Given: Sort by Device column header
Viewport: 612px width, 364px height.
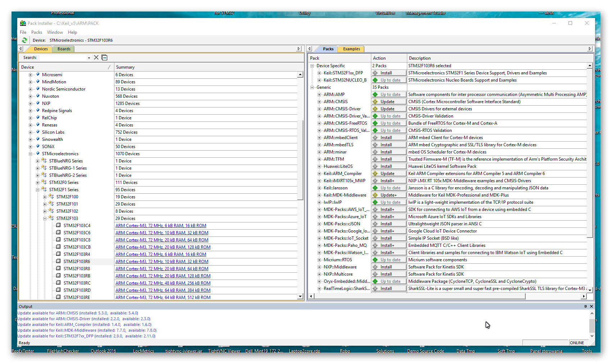Looking at the screenshot, I should pos(66,67).
